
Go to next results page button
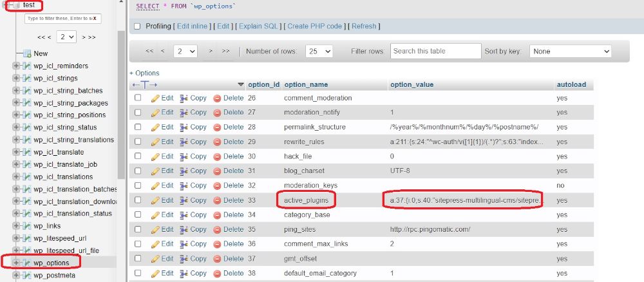211,52
